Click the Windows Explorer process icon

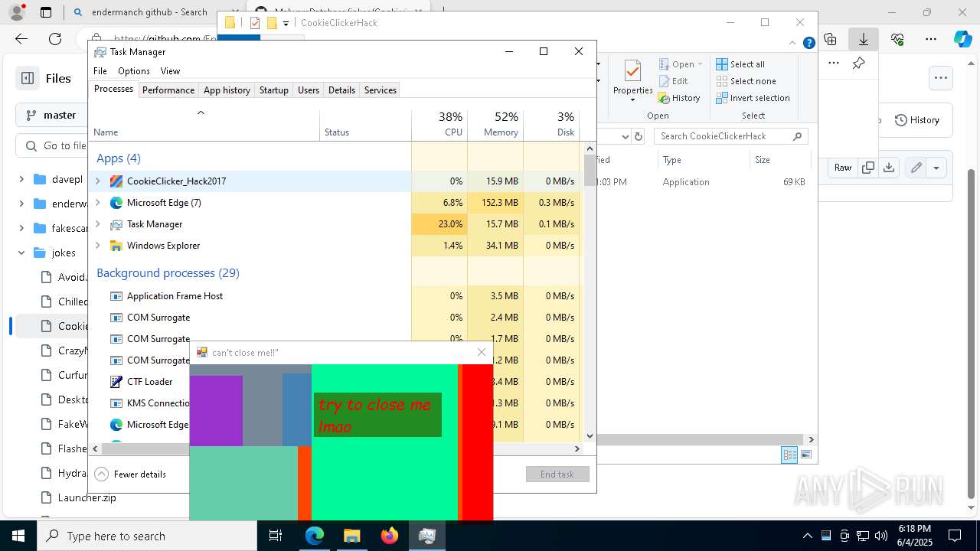click(x=116, y=246)
